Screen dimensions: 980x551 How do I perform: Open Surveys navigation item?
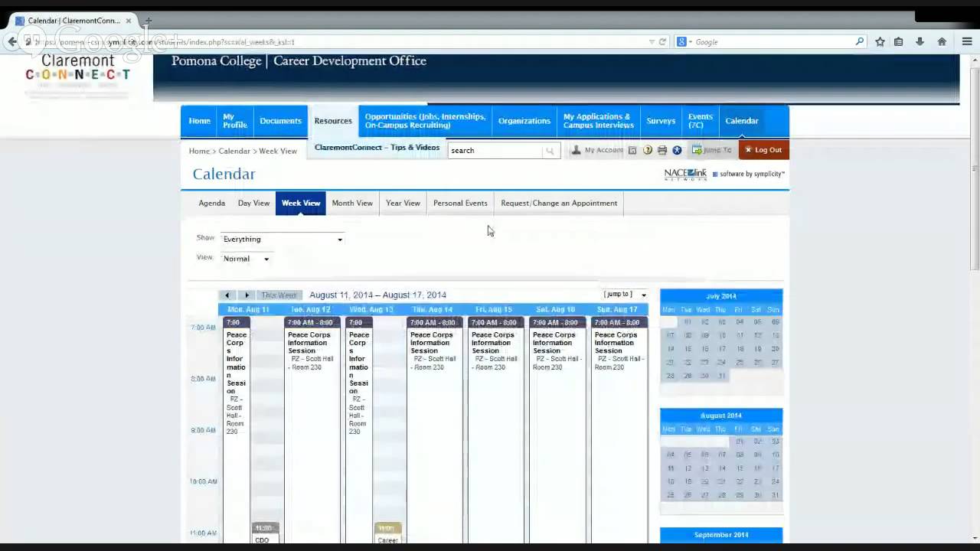[661, 121]
